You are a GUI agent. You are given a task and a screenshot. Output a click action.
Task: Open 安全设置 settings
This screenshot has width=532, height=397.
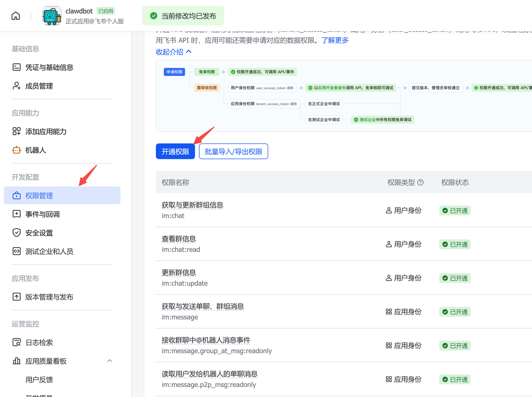38,233
